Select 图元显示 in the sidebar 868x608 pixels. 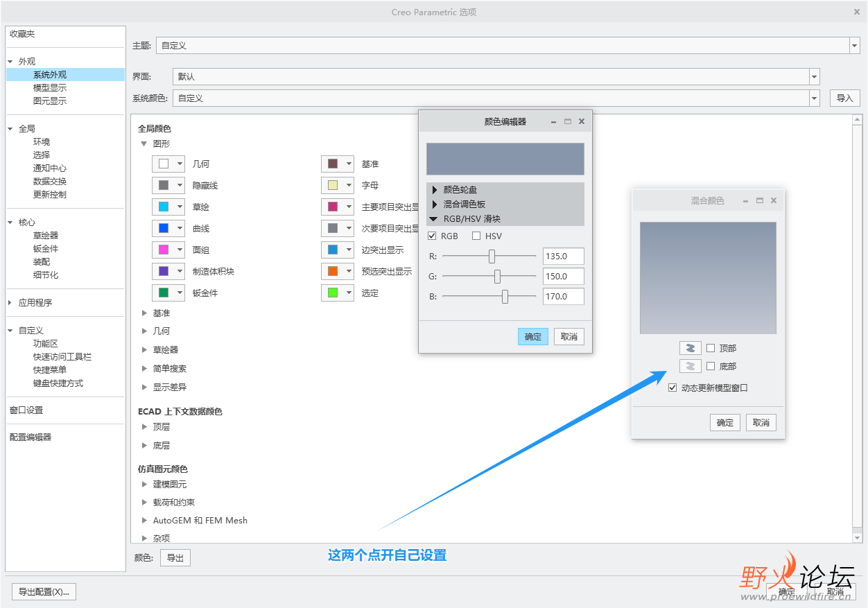point(50,101)
